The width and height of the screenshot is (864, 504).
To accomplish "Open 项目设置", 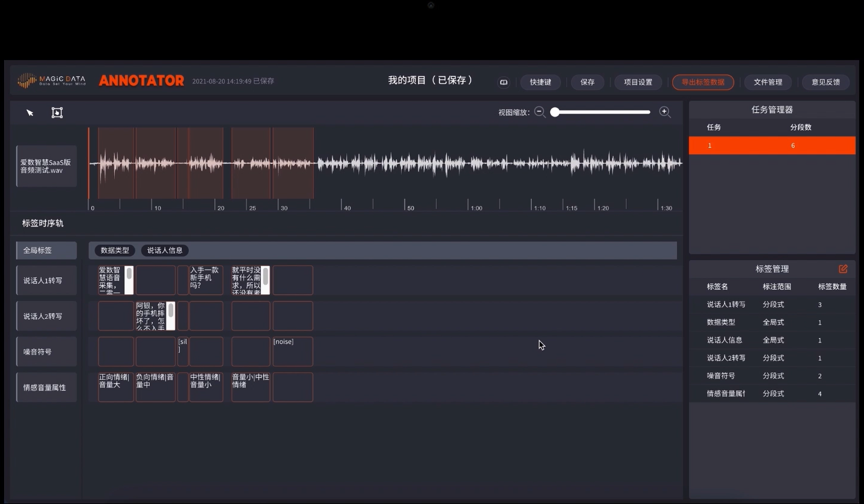I will [x=637, y=82].
